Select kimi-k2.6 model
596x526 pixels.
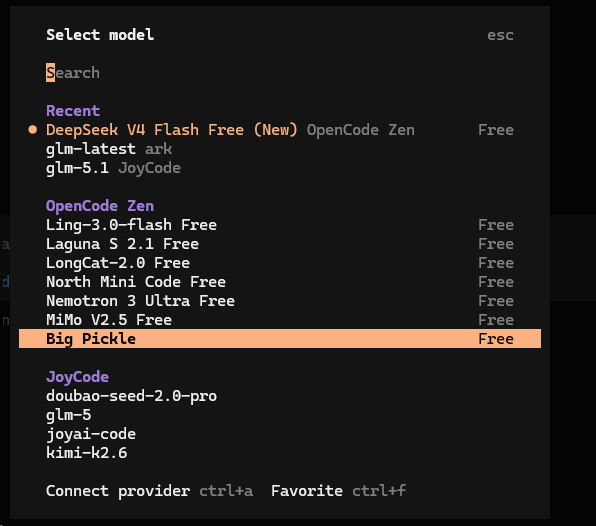(x=280, y=453)
